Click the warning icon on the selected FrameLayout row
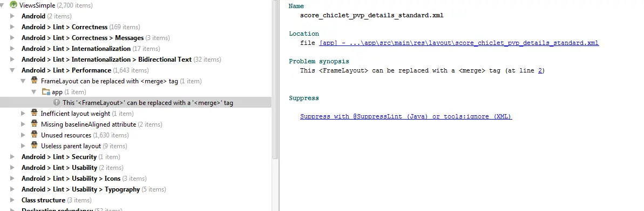644x211 pixels. pyautogui.click(x=57, y=102)
